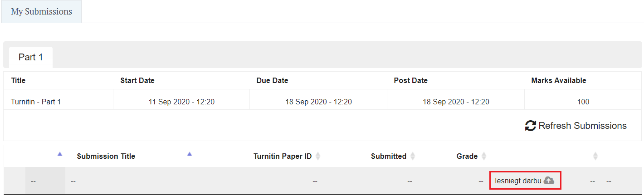Click the Grade column header text

tap(467, 157)
